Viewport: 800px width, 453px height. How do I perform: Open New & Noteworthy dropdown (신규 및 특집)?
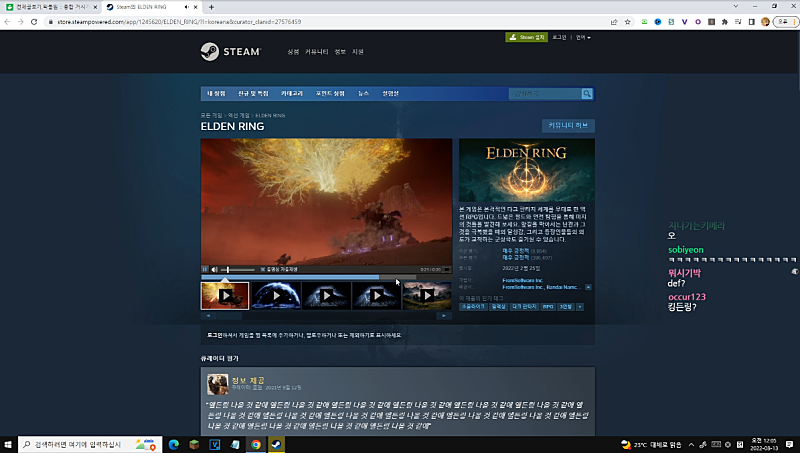pos(253,94)
